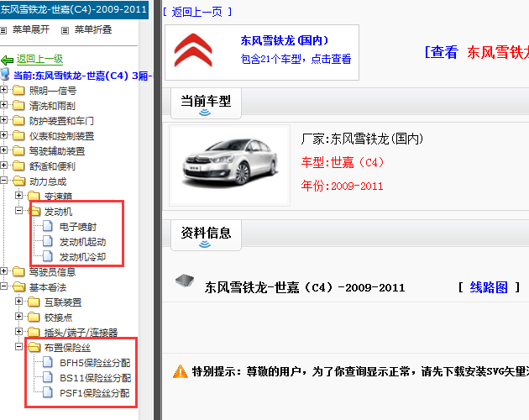Expand the 互联装置 tree node

pos(18,301)
